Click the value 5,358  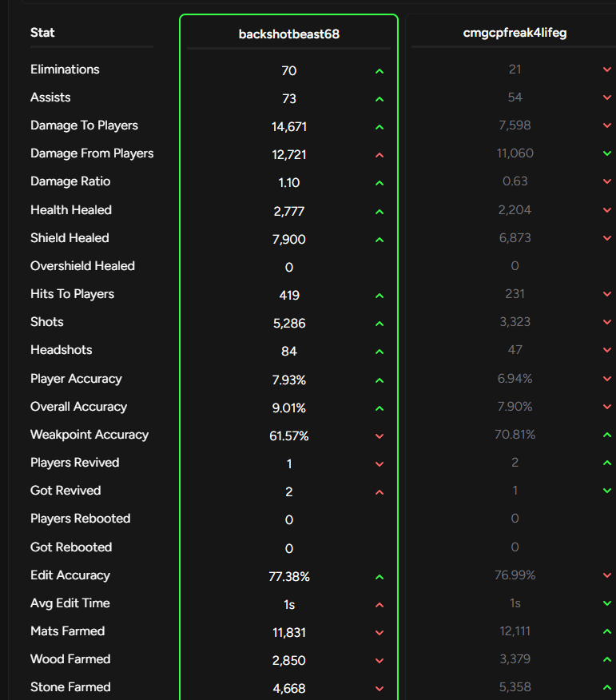515,687
